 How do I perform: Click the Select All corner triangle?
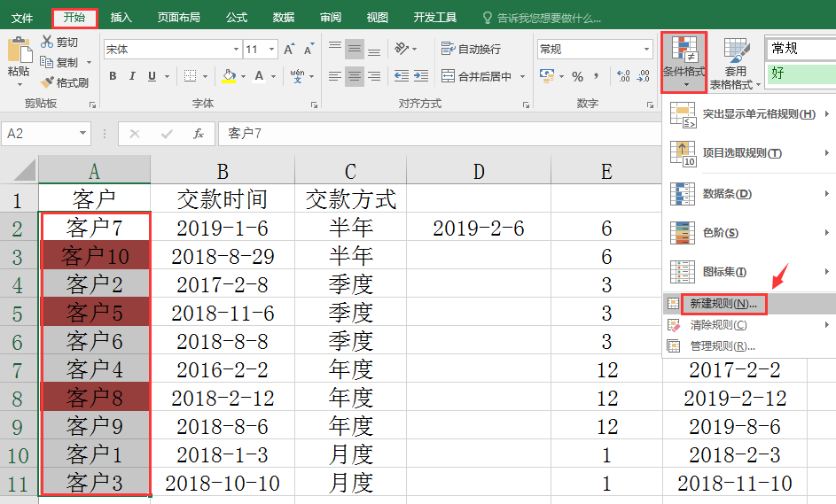[x=24, y=171]
